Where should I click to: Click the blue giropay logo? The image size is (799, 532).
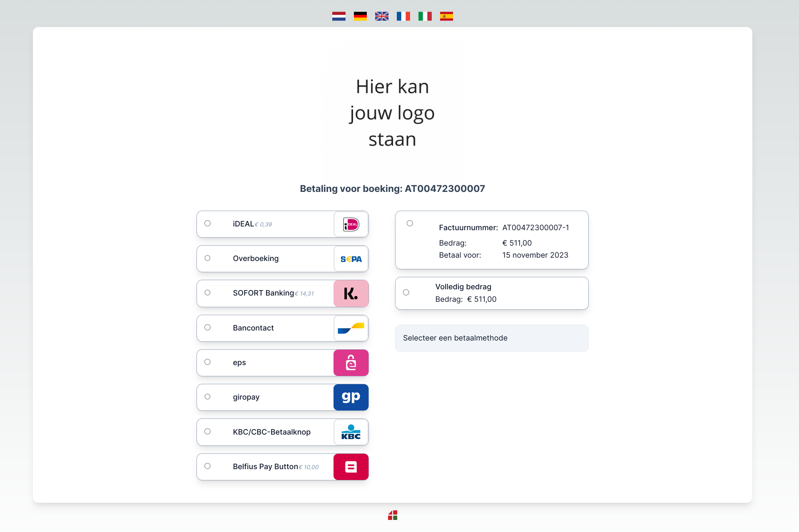[351, 397]
